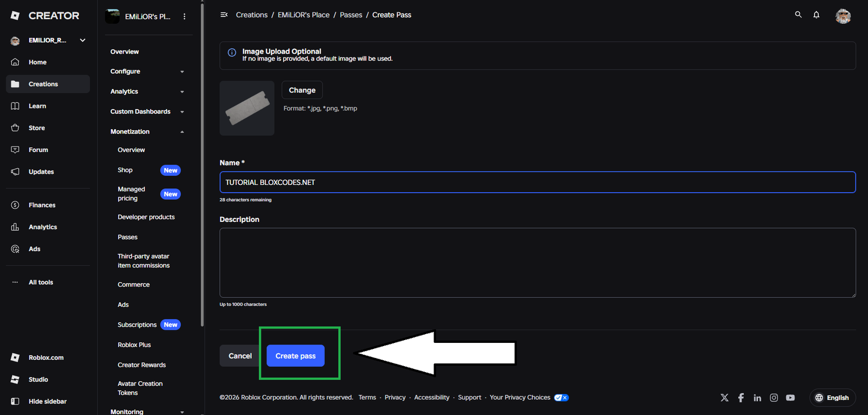Click the Learn book icon
This screenshot has height=415, width=868.
[x=15, y=106]
